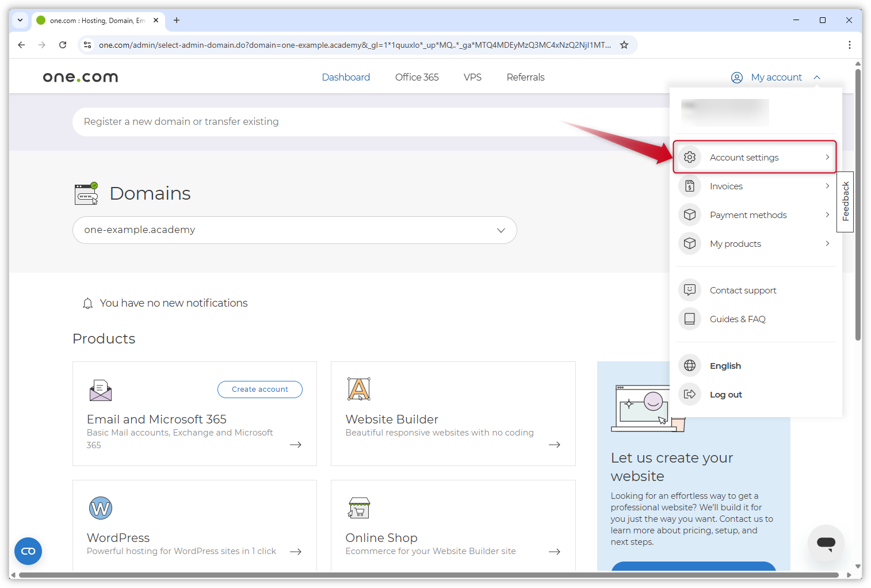Image resolution: width=871 pixels, height=588 pixels.
Task: Expand the Payment methods submenu arrow
Action: (827, 215)
